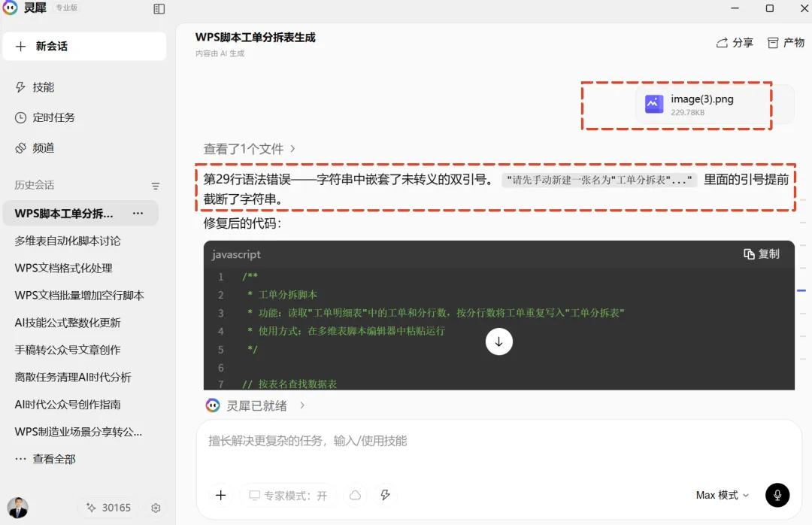Add an attachment with the plus button
Screen dimensions: 812x525
[x=220, y=496]
